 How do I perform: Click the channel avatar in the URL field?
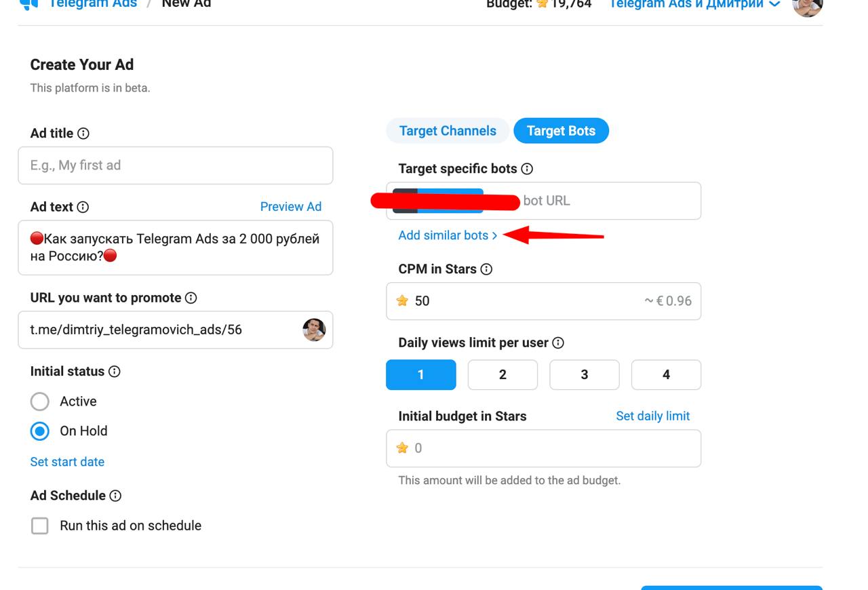click(314, 330)
